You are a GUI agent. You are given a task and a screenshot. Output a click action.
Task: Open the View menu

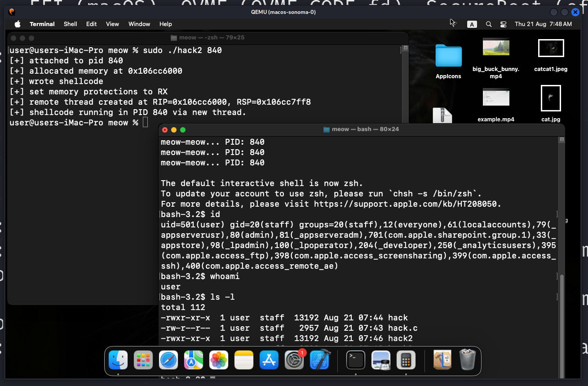pyautogui.click(x=112, y=24)
